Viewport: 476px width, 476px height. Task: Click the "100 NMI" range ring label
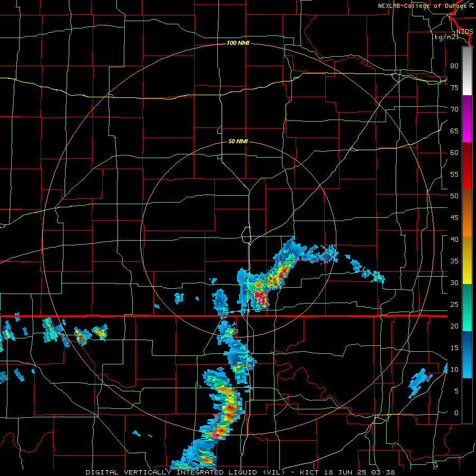[x=238, y=43]
